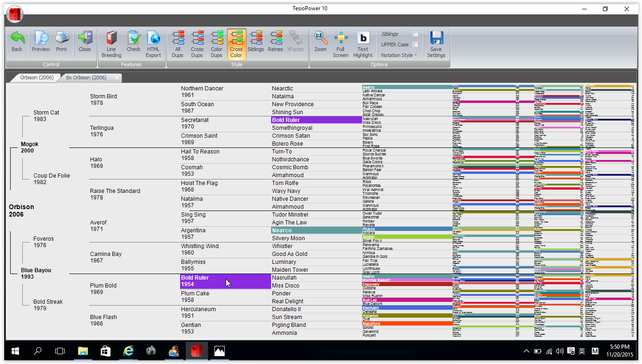Click Halo 1969
Viewport: 642px width, 364px height.
pyautogui.click(x=97, y=163)
